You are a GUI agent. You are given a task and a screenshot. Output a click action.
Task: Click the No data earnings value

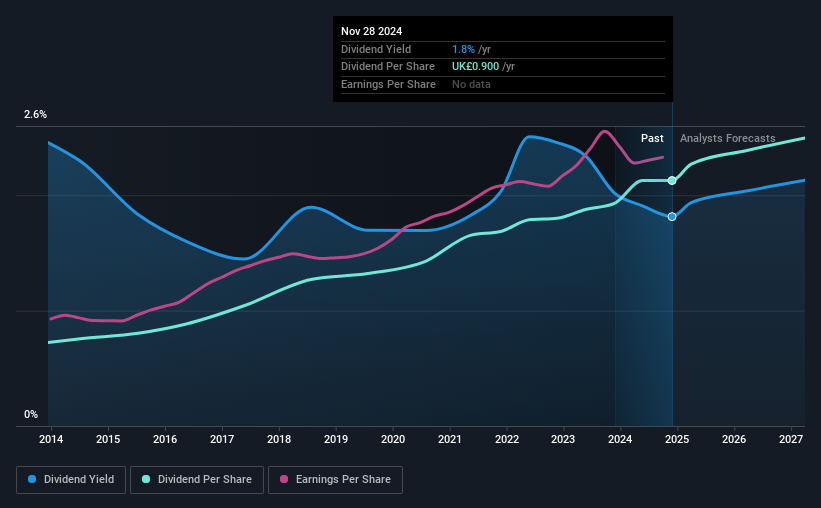tap(471, 84)
